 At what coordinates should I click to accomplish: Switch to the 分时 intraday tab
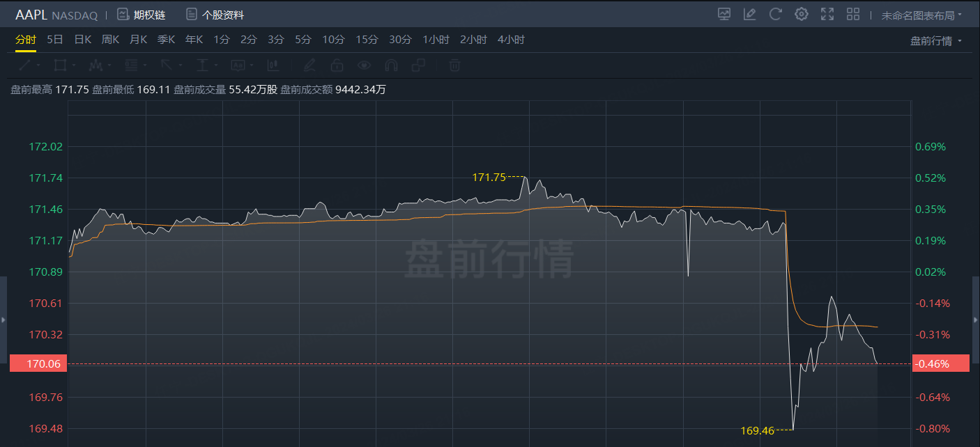(x=26, y=40)
